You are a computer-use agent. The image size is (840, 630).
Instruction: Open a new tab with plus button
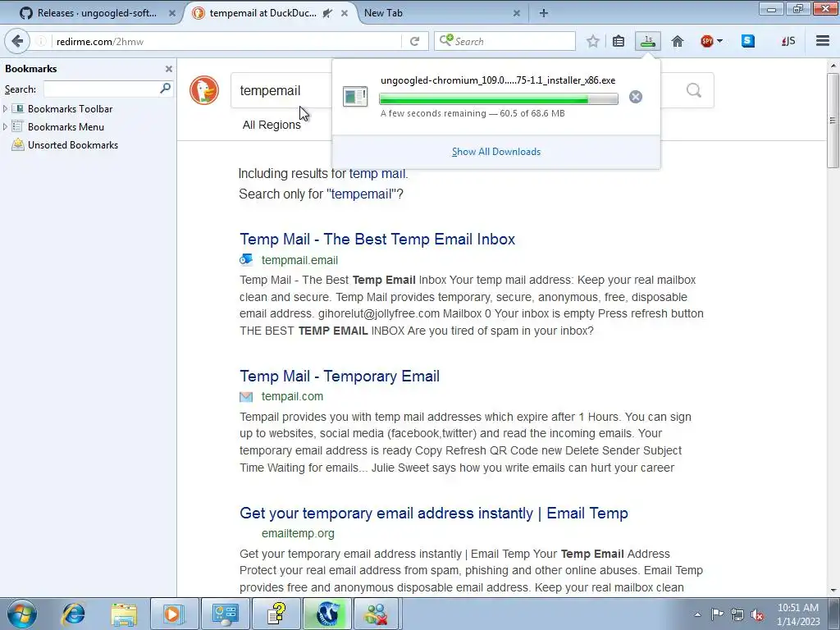tap(544, 13)
